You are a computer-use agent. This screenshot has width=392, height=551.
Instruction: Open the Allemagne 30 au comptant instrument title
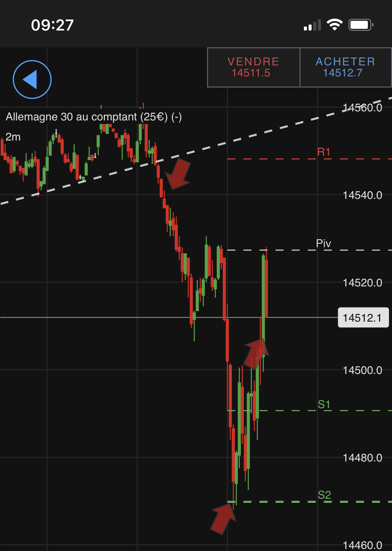[x=94, y=117]
